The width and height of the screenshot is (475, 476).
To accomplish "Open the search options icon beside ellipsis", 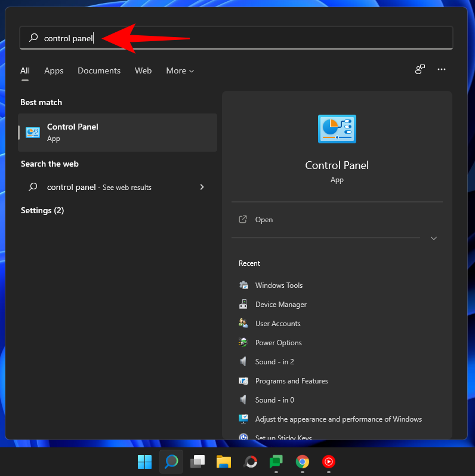I will tap(420, 70).
